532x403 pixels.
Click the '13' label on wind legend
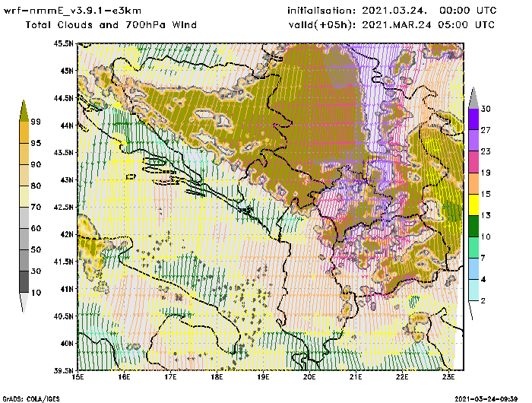486,216
